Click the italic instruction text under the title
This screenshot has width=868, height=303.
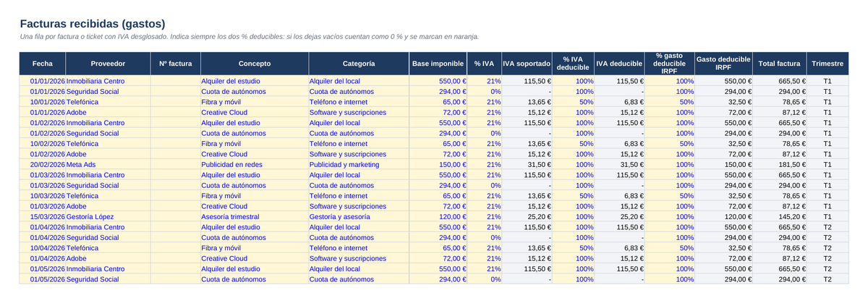[x=250, y=37]
